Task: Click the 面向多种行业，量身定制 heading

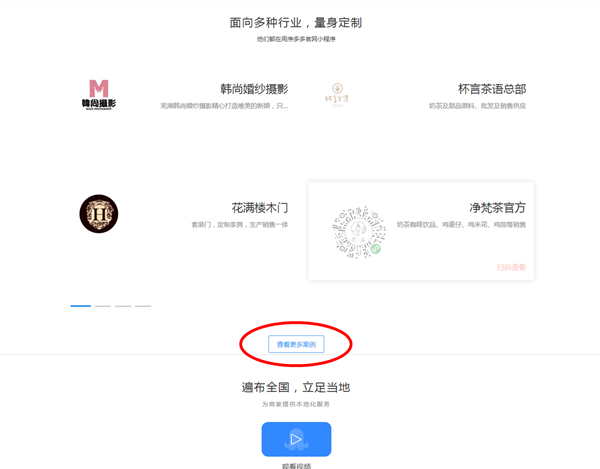Action: coord(296,23)
